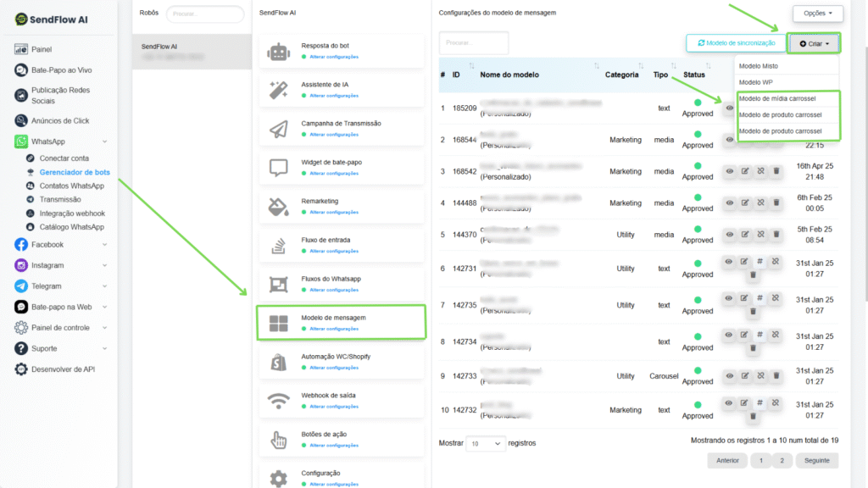Open Contatos WhatsApp submenu item
This screenshot has height=488, width=868.
coord(71,186)
